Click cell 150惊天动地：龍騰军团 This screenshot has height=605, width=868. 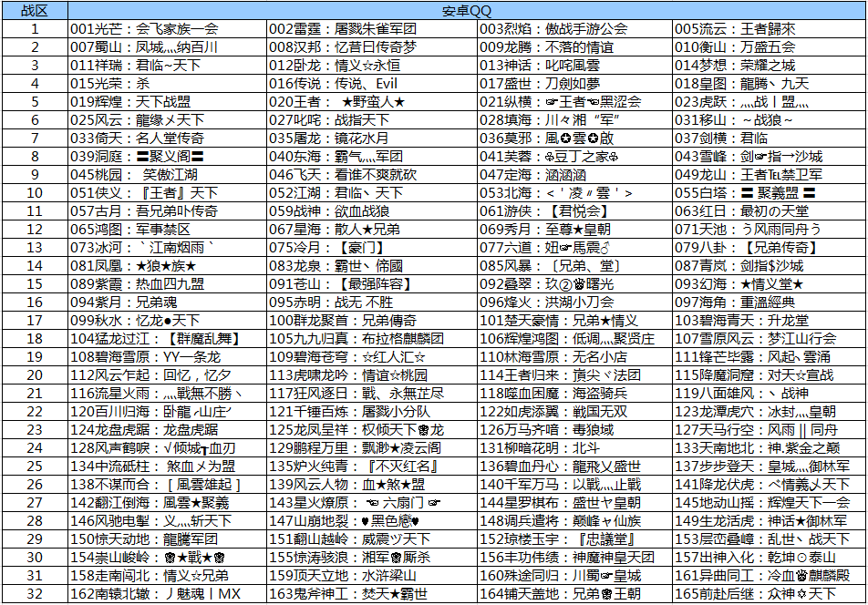coord(167,539)
